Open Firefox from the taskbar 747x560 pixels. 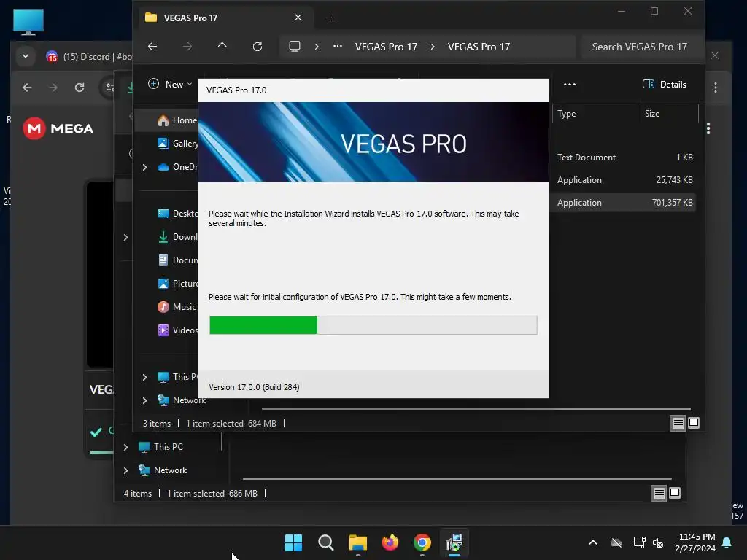[390, 542]
